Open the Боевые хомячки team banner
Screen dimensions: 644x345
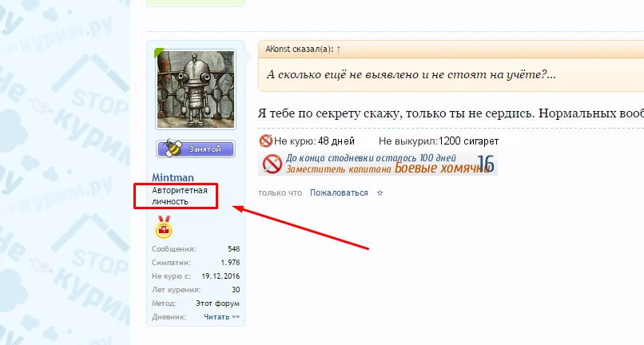(377, 164)
